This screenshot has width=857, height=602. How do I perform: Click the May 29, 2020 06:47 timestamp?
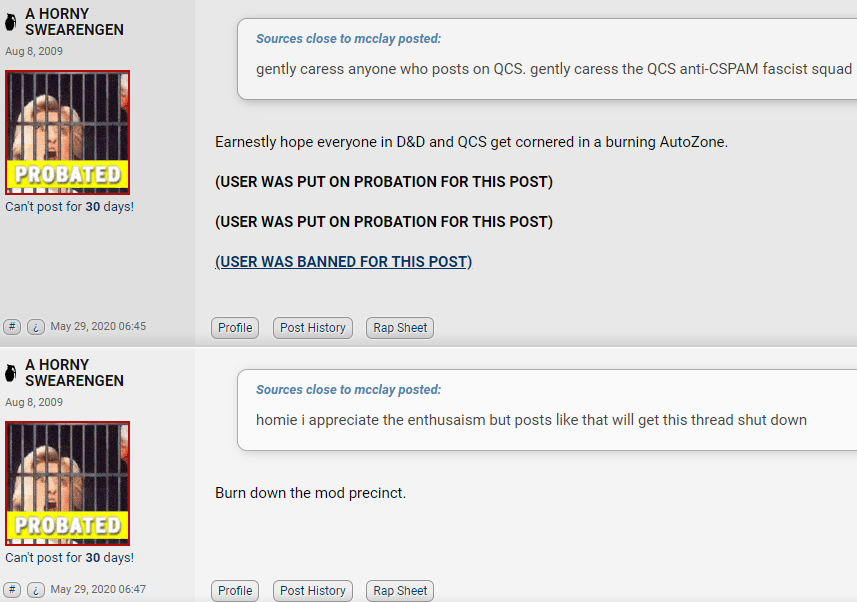click(x=98, y=589)
